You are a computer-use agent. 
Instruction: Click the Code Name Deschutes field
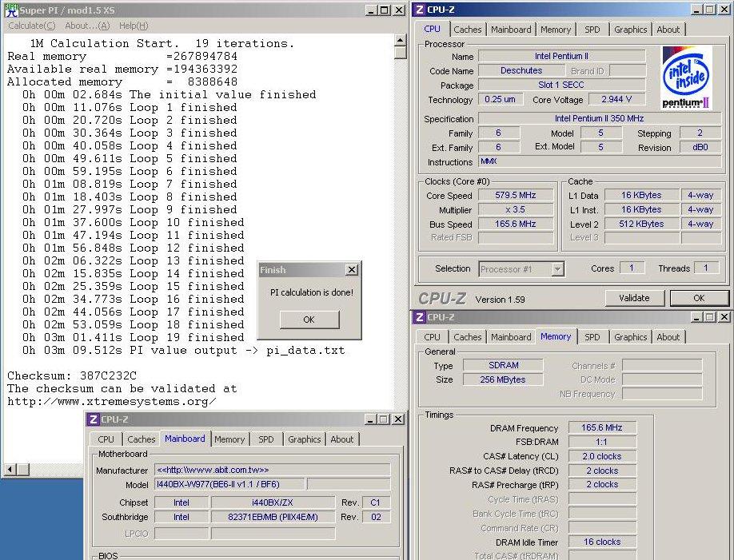point(521,70)
